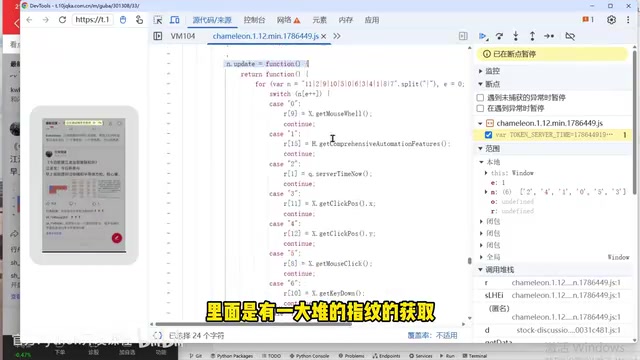Select call stack frame 'r'

[553, 282]
